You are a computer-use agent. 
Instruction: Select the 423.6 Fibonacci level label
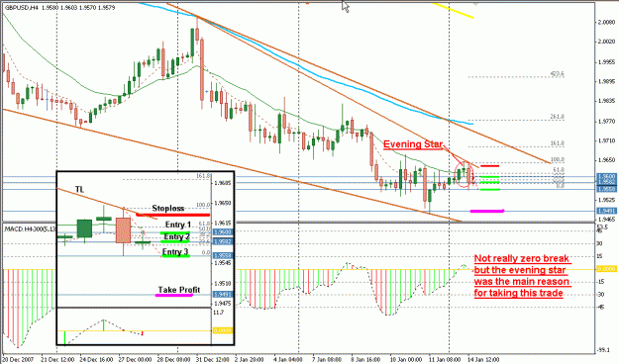tap(558, 74)
